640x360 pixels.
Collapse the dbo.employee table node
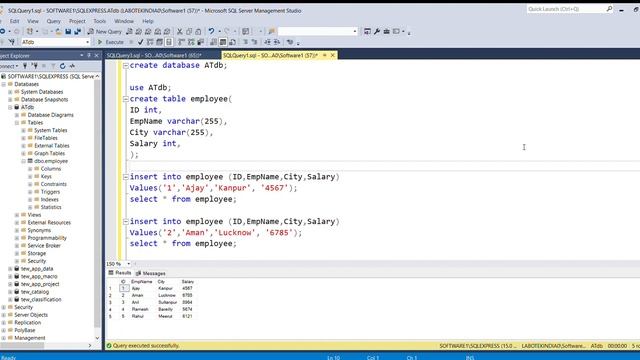(23, 161)
